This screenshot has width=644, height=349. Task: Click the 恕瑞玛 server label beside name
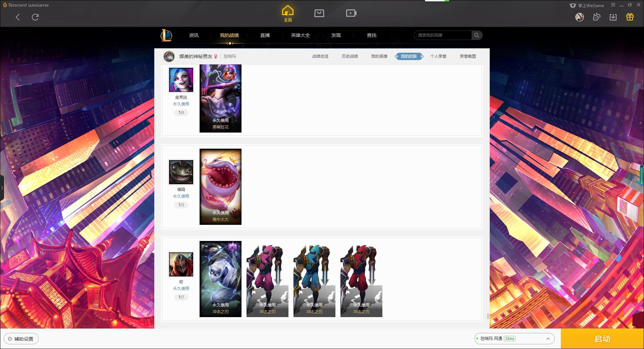[230, 56]
